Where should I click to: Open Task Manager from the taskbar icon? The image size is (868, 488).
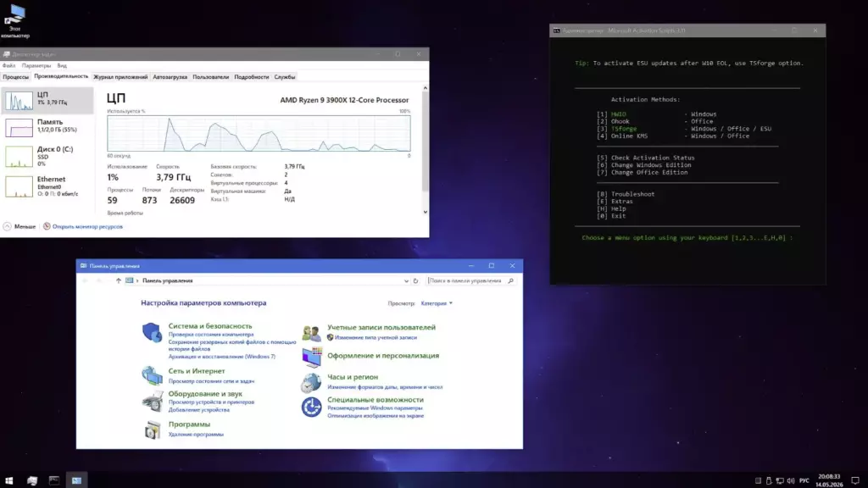pyautogui.click(x=32, y=480)
